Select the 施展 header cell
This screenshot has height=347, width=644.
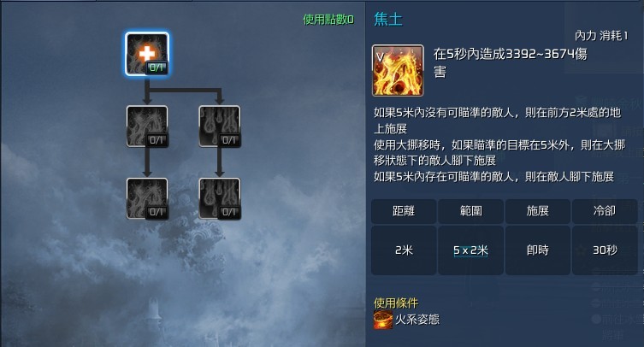538,211
